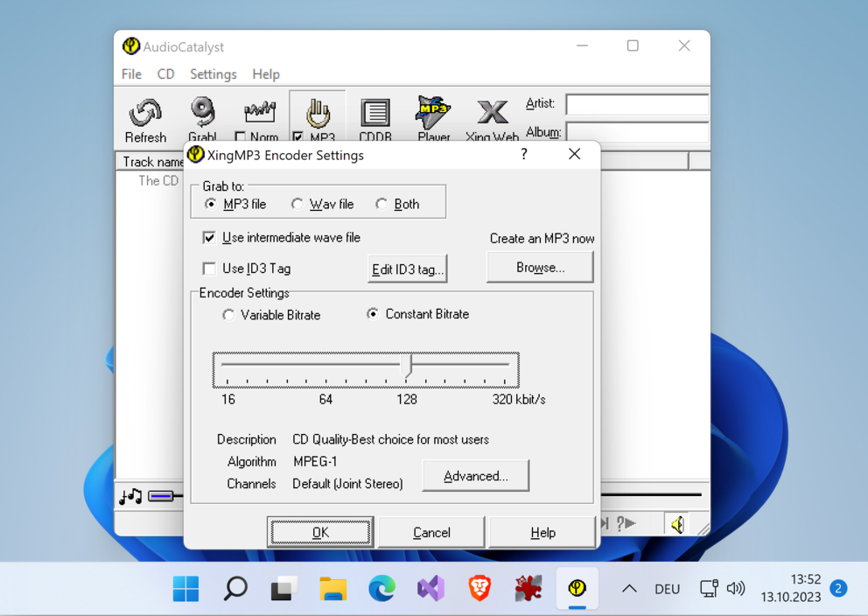The image size is (868, 616).
Task: Launch Brave browser from the taskbar
Action: 479,588
